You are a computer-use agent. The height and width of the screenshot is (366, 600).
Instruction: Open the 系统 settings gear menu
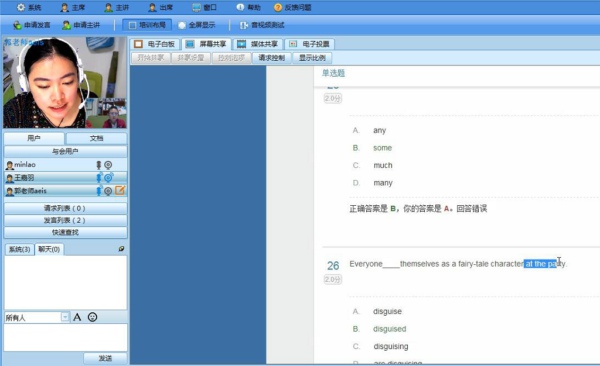21,7
